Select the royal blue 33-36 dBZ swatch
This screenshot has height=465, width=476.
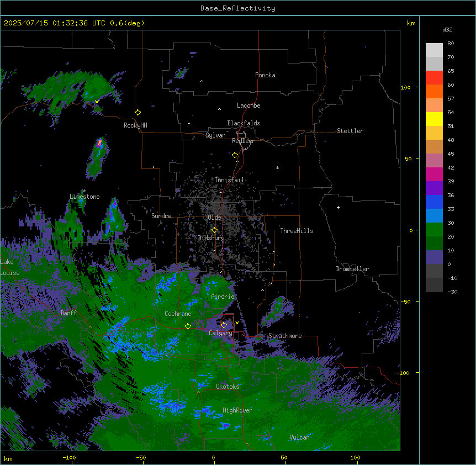click(x=434, y=202)
